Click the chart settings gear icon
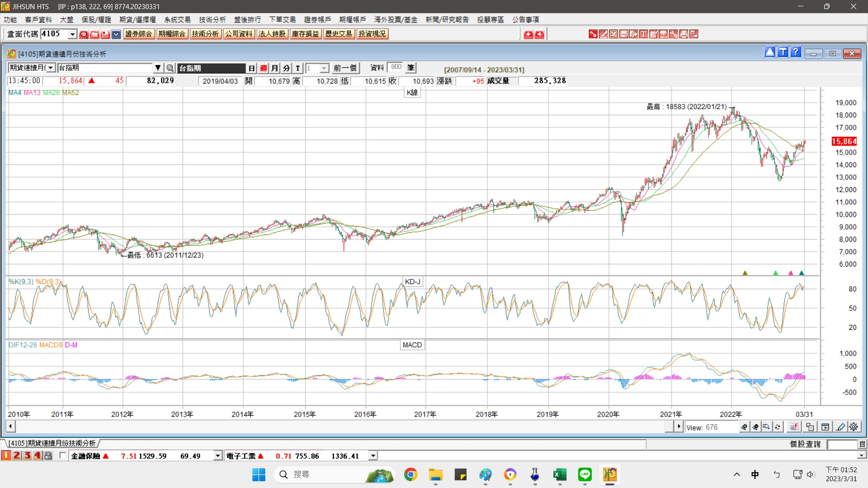 tap(854, 427)
